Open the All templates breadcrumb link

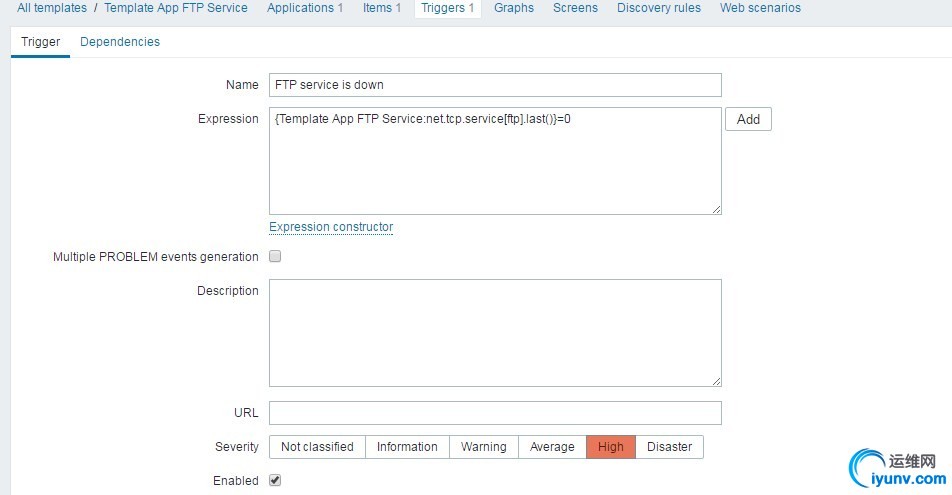coord(52,8)
